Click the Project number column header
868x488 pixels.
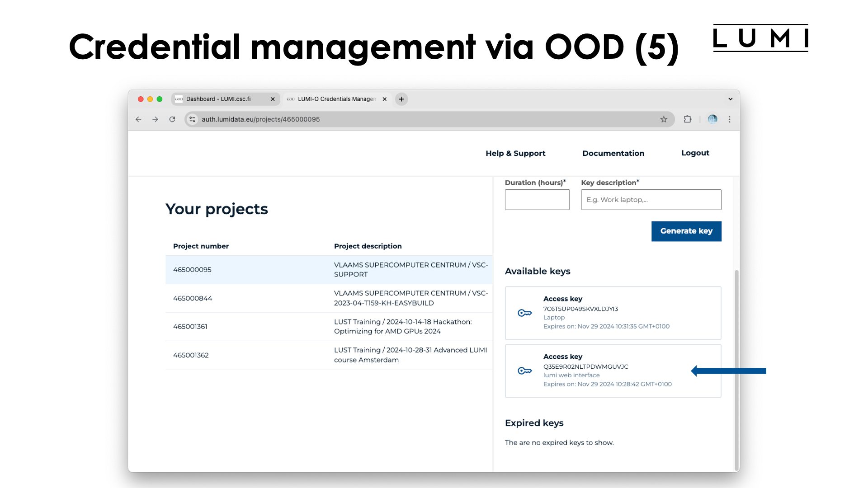[x=201, y=246]
